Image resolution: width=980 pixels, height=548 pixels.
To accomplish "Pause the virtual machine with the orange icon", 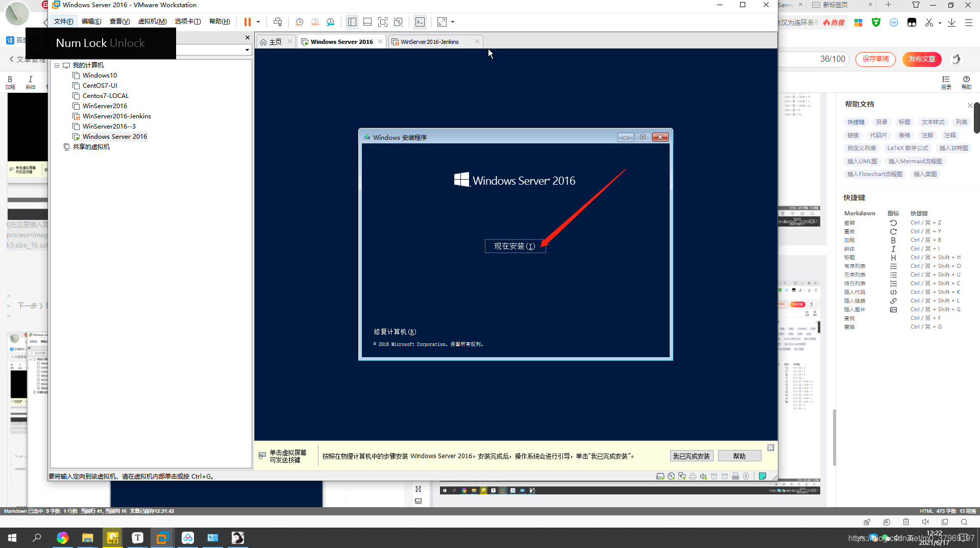I will click(x=248, y=22).
